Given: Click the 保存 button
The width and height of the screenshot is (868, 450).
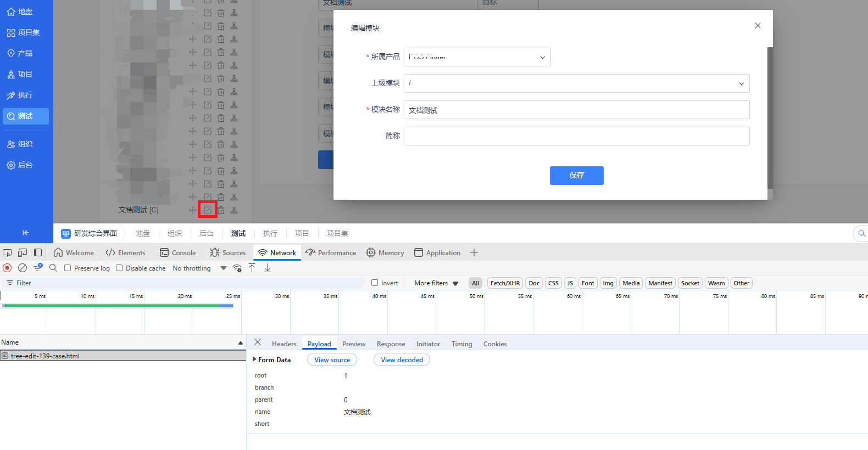Looking at the screenshot, I should [x=577, y=176].
